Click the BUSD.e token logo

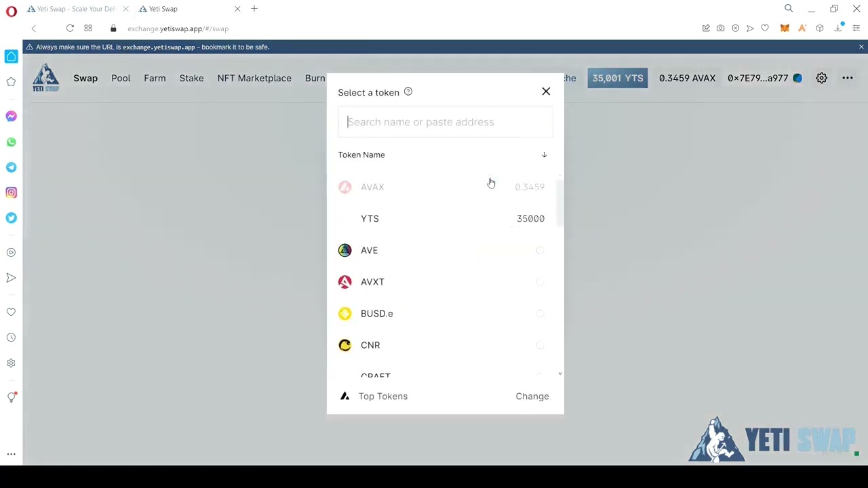(x=344, y=313)
